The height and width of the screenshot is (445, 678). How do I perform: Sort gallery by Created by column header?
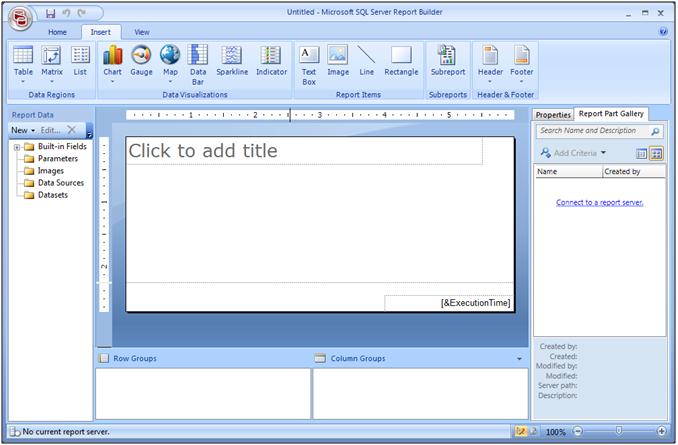634,172
